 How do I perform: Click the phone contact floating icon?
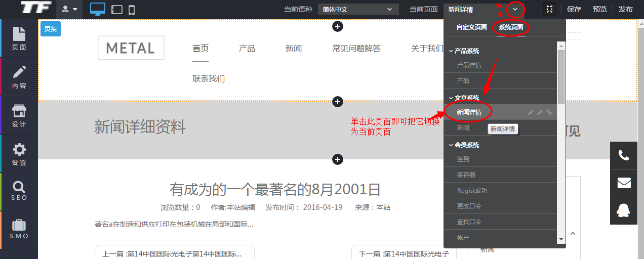624,156
